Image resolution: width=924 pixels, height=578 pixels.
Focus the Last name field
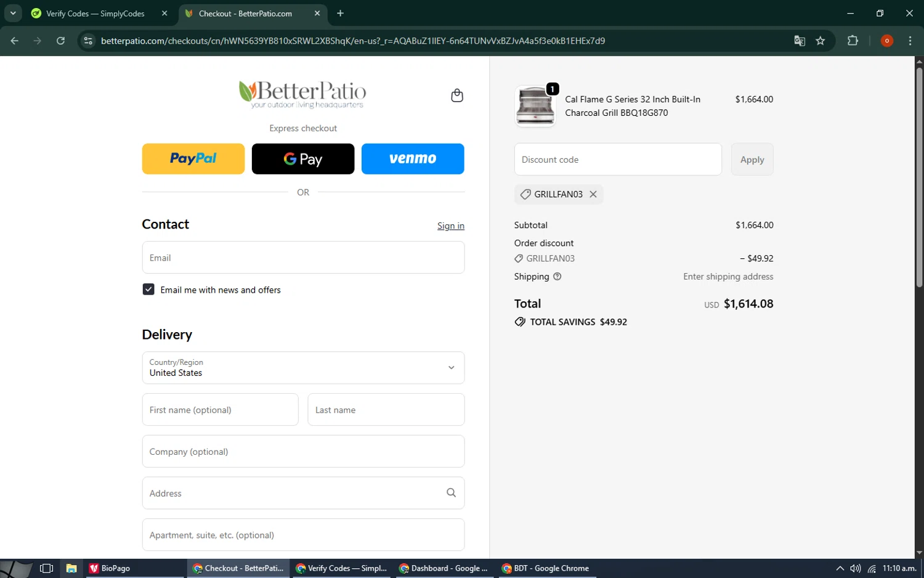[386, 410]
